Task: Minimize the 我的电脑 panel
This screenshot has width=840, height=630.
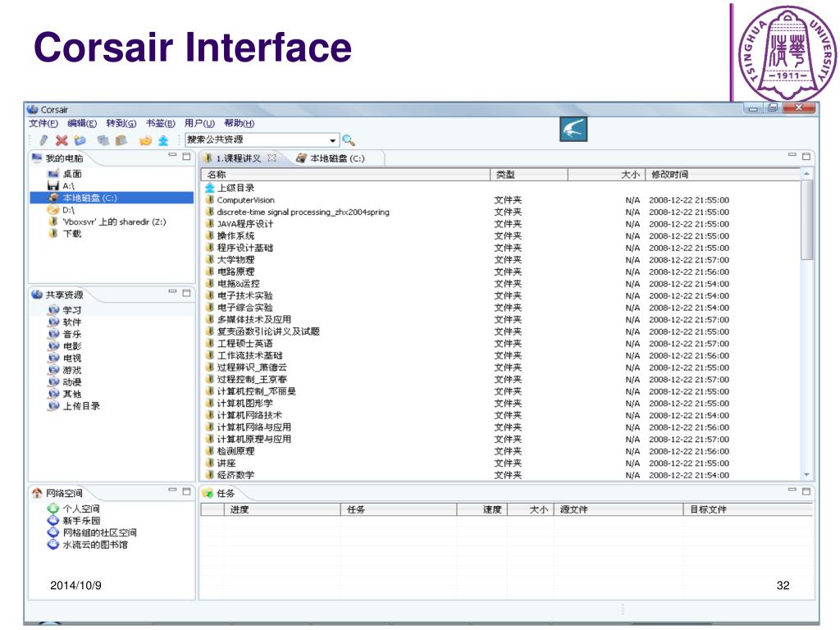Action: [x=172, y=155]
